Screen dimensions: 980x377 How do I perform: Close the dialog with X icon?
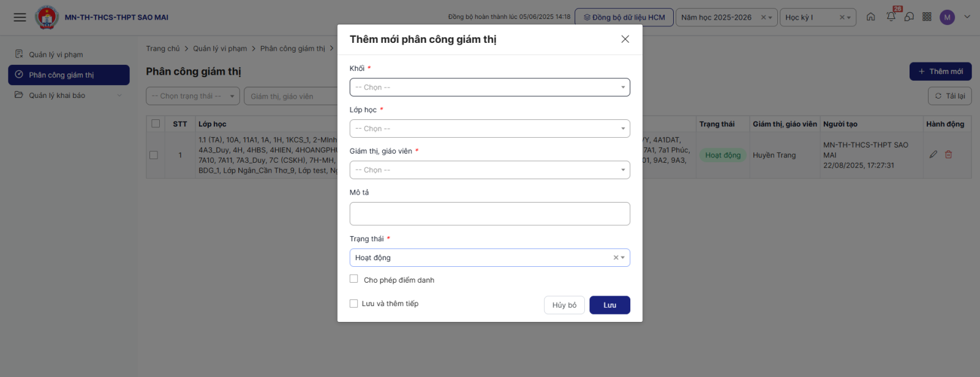point(625,39)
